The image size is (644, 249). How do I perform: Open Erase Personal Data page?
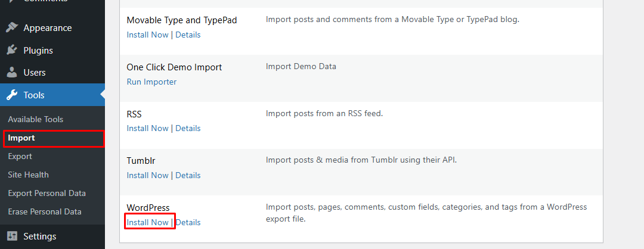(44, 211)
